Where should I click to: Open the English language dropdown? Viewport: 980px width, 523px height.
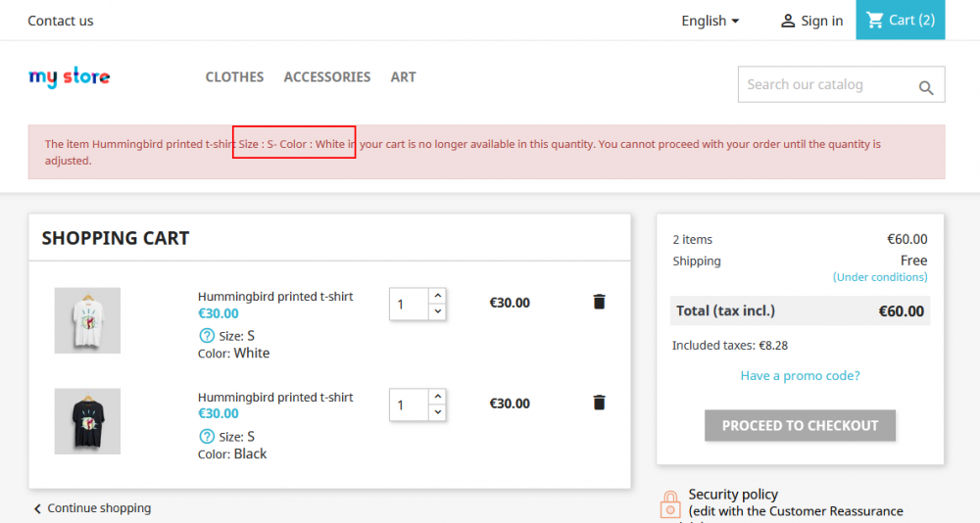[710, 21]
